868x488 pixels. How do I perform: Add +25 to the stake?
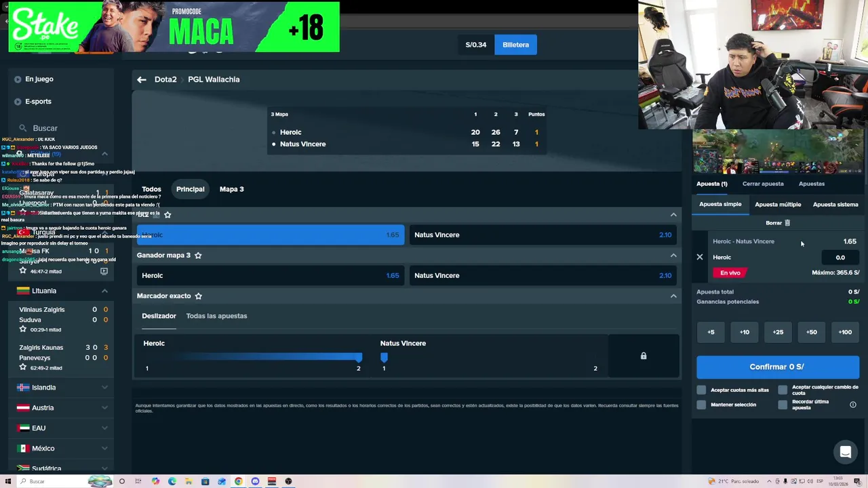(x=778, y=332)
